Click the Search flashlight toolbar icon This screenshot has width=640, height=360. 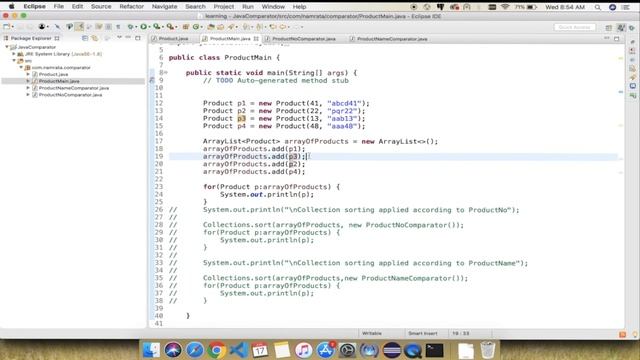pos(231,27)
